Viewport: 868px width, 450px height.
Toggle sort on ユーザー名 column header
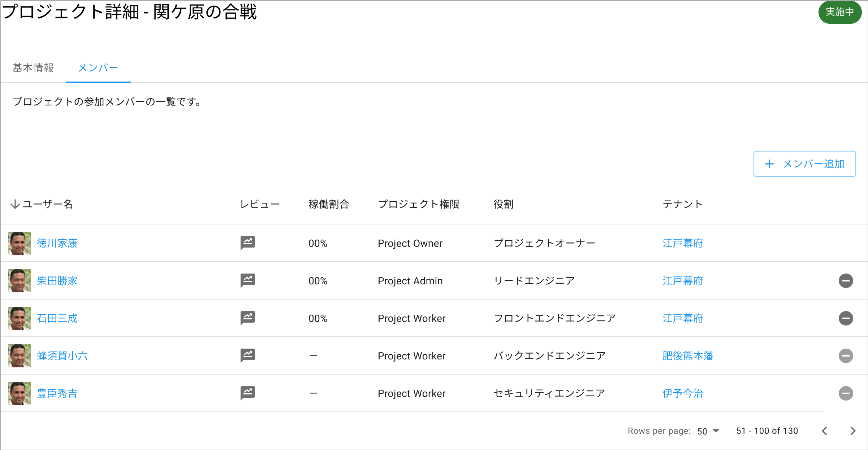click(x=42, y=204)
